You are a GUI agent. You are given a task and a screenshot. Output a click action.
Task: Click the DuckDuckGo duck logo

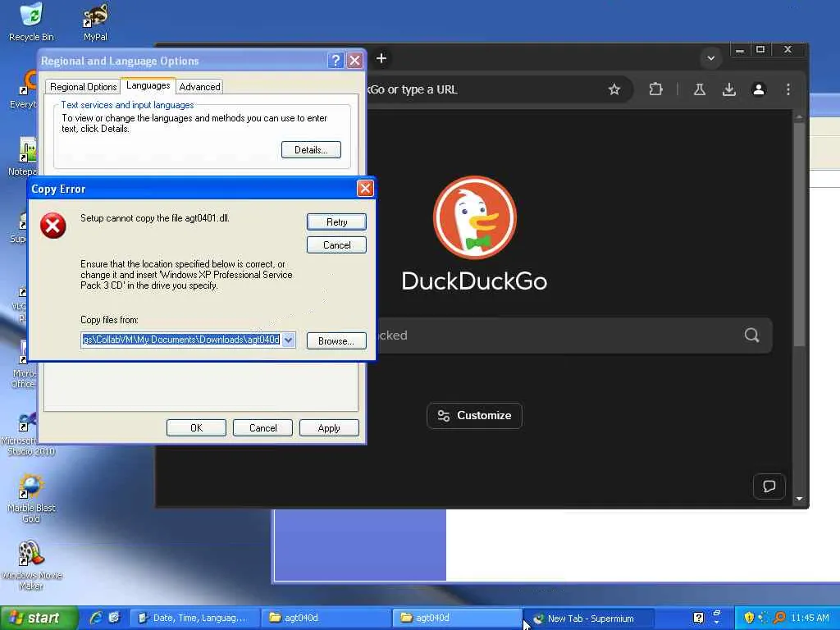475,217
